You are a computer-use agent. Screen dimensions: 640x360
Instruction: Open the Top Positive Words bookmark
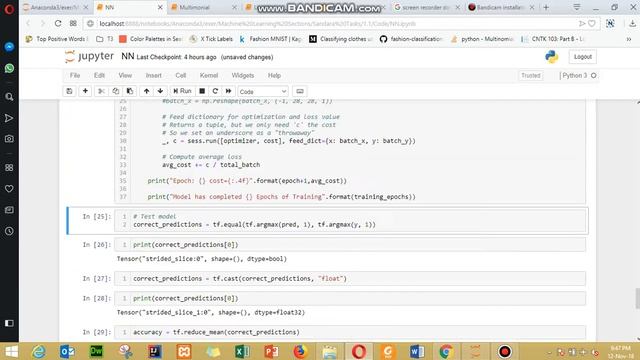click(56, 39)
